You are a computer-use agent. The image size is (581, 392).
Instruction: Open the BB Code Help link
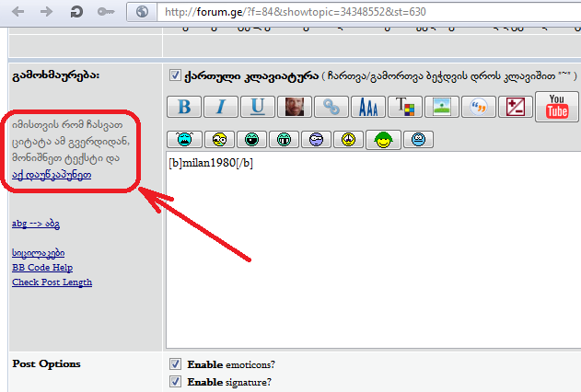point(42,267)
